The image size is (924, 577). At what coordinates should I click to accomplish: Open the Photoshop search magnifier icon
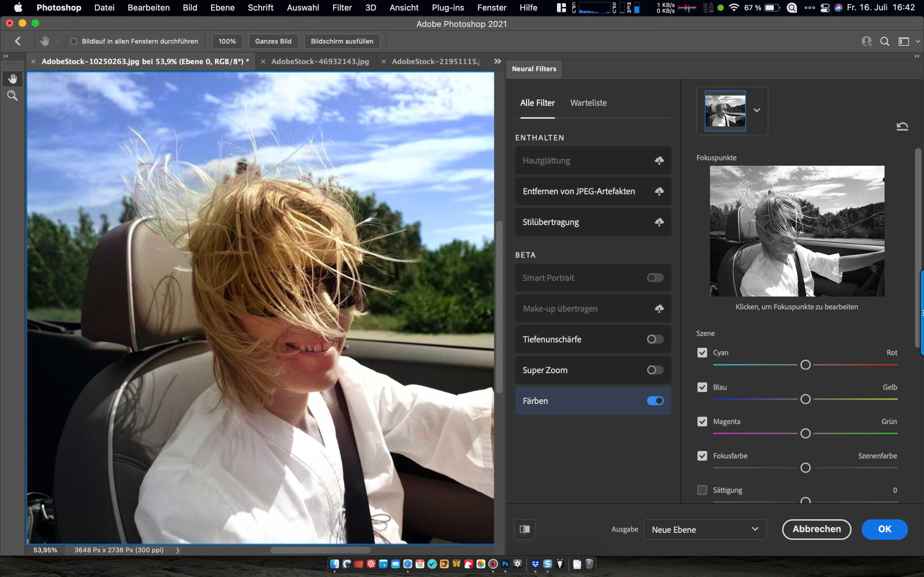(884, 41)
